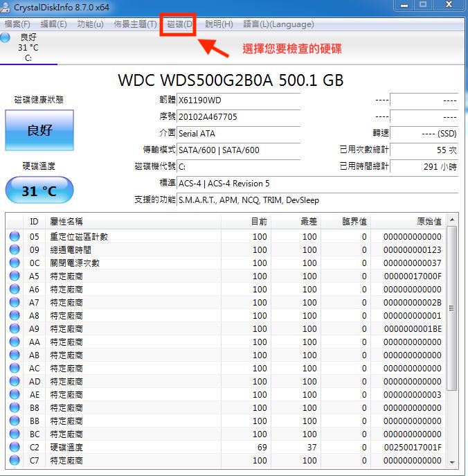Viewport: 468px width, 476px height.
Task: Click the status icon of row AE
Action: (15, 394)
